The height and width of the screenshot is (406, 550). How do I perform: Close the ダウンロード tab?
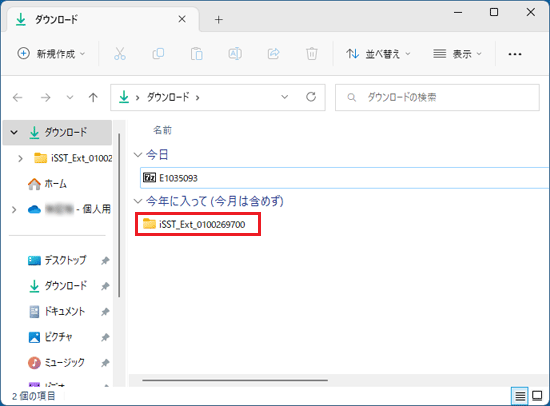click(x=182, y=19)
